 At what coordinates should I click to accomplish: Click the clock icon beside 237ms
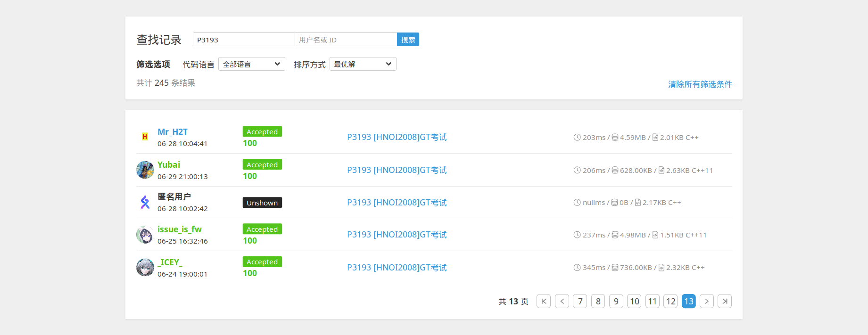[577, 235]
